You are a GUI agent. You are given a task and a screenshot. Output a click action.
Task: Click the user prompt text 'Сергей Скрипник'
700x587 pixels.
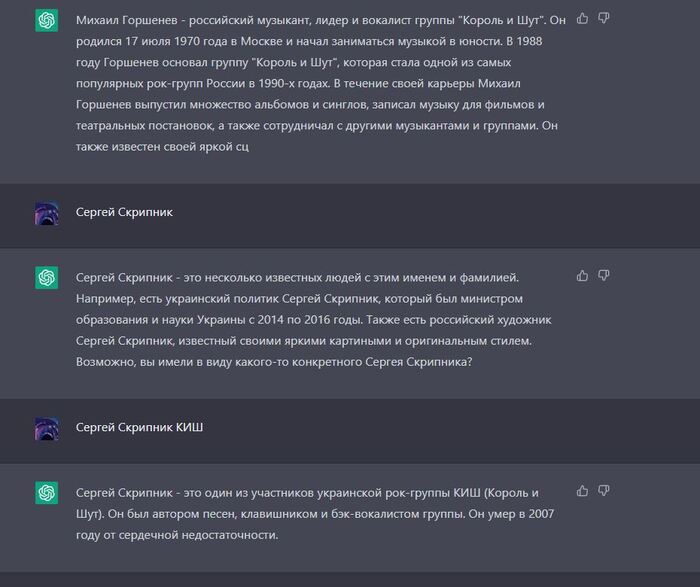124,212
